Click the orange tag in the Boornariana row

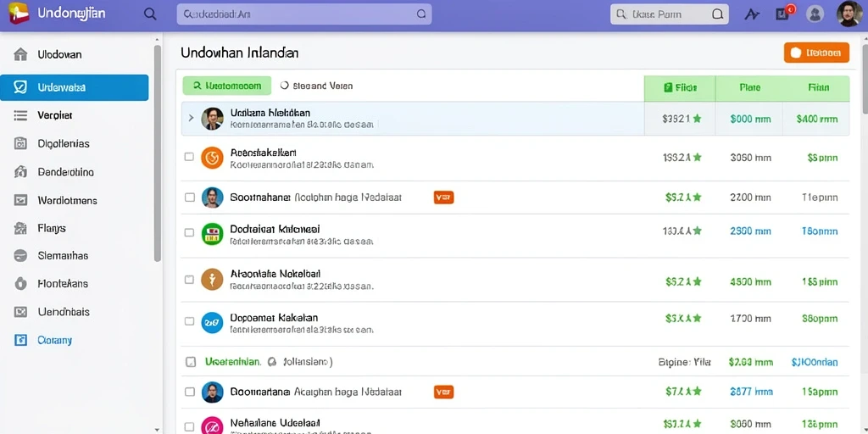pyautogui.click(x=443, y=392)
